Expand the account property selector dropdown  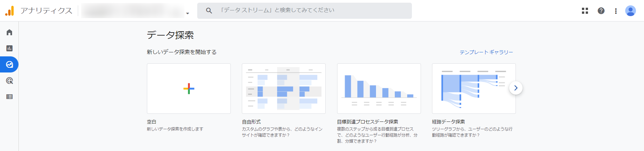187,13
